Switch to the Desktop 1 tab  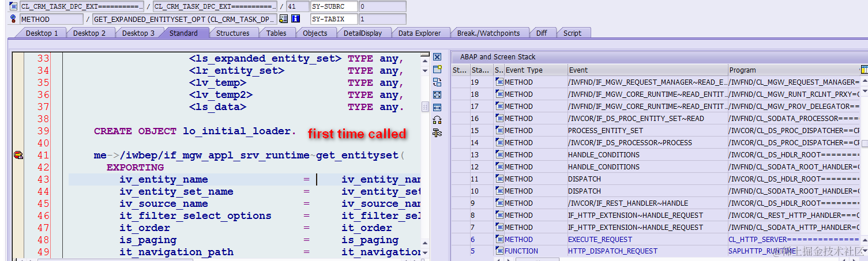pyautogui.click(x=42, y=33)
